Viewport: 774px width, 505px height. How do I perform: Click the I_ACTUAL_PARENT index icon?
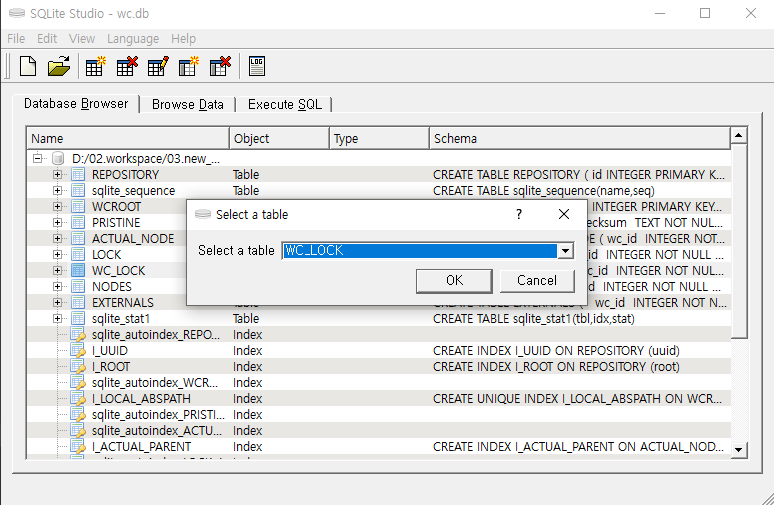pos(78,446)
